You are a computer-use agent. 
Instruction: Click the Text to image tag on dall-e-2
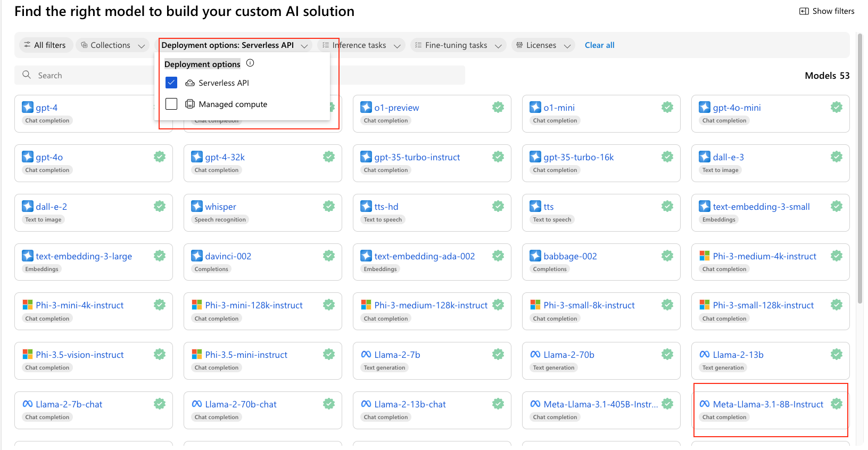point(43,219)
